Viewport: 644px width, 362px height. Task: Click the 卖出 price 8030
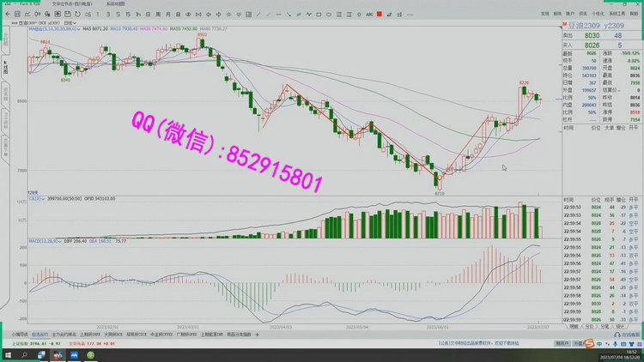(x=592, y=36)
